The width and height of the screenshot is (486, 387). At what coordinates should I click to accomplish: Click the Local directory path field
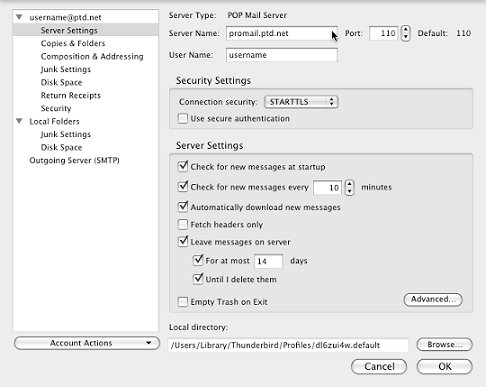pos(288,345)
